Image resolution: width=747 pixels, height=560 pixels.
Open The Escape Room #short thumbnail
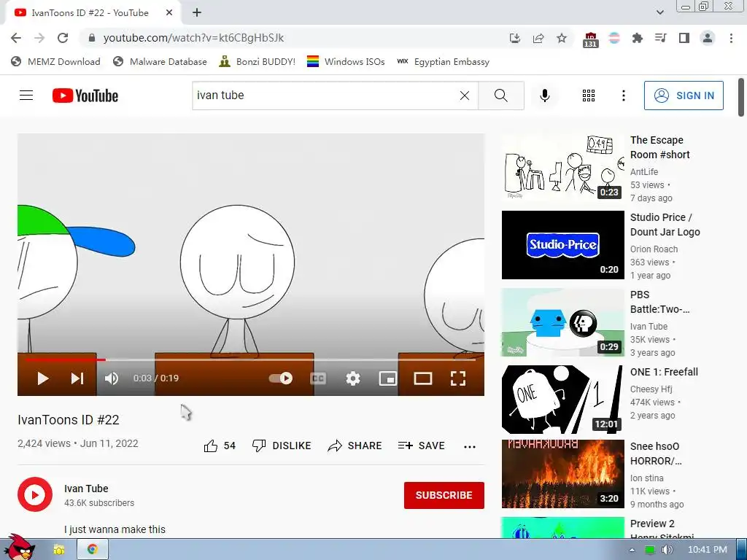click(562, 168)
